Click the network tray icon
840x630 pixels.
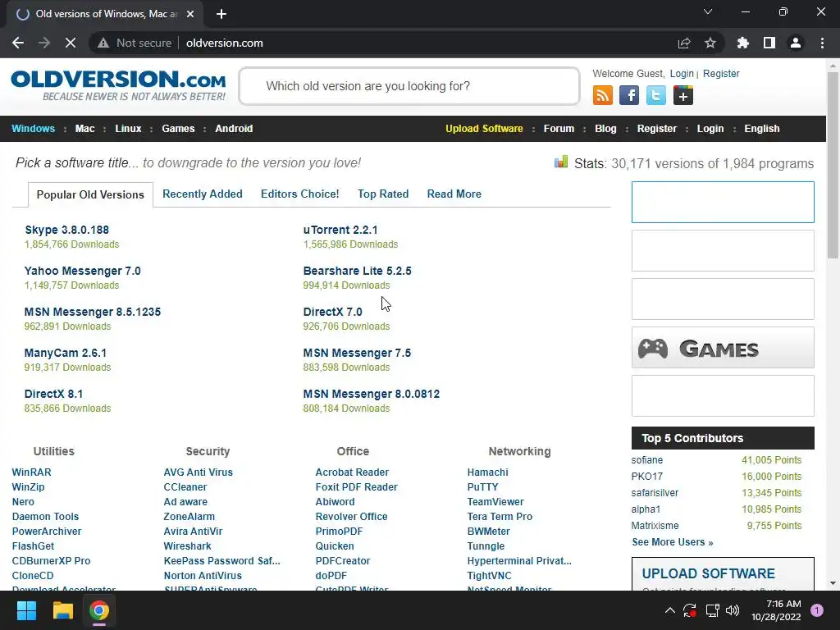click(x=712, y=610)
